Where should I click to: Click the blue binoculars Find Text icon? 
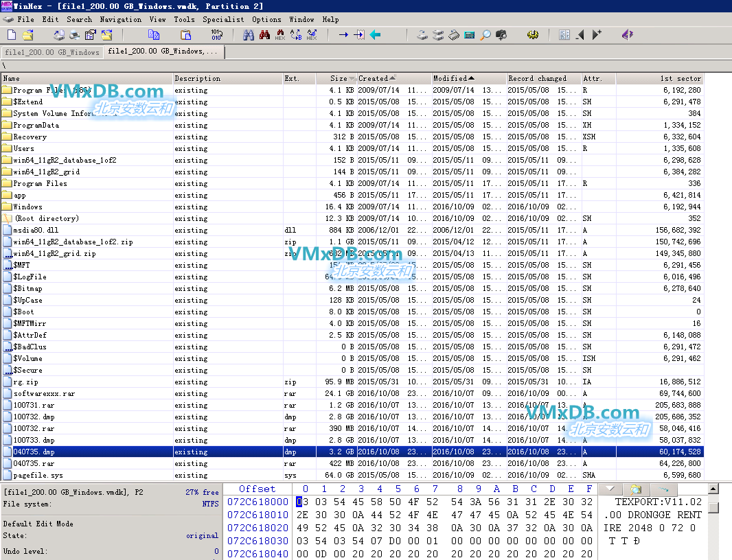coord(249,34)
